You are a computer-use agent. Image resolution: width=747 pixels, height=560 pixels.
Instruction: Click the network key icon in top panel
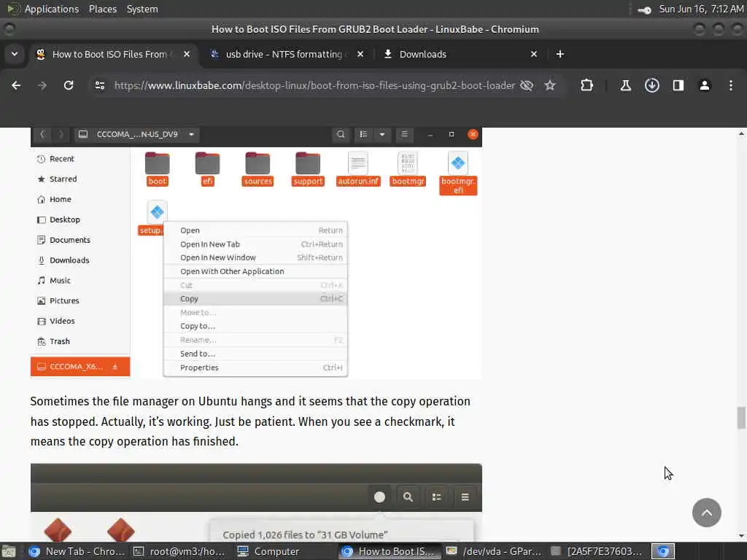tap(644, 9)
